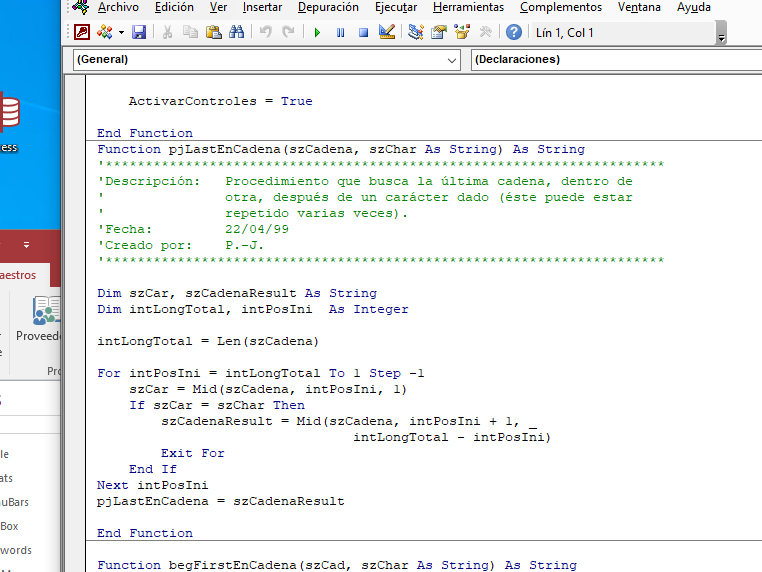The height and width of the screenshot is (572, 762).
Task: Save the project with floppy disk icon
Action: pyautogui.click(x=139, y=33)
